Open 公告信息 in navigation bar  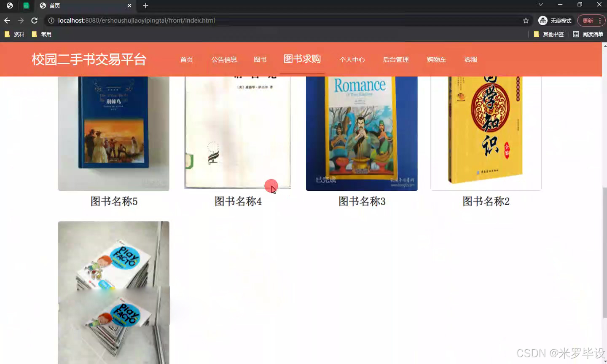point(224,59)
